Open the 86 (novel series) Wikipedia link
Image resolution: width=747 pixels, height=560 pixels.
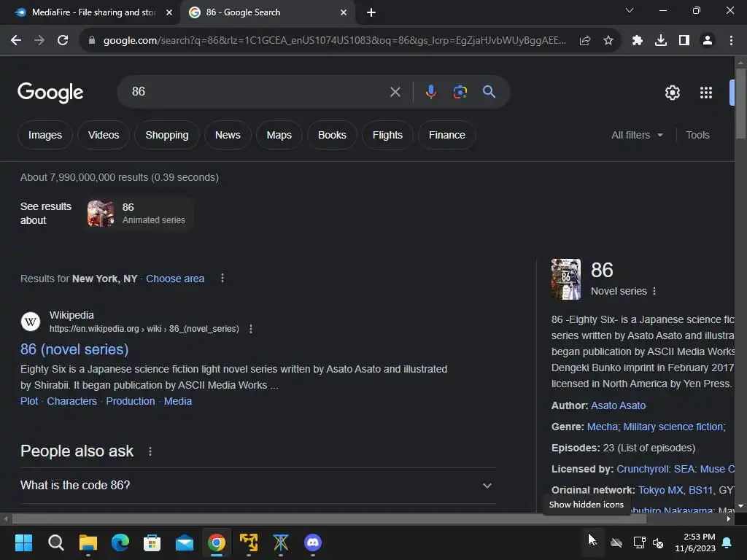point(74,349)
